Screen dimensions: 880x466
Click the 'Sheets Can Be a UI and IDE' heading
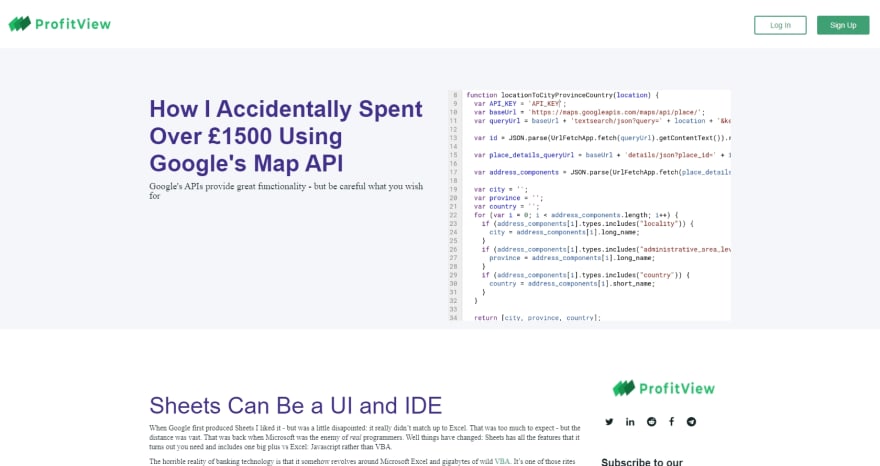pyautogui.click(x=296, y=405)
